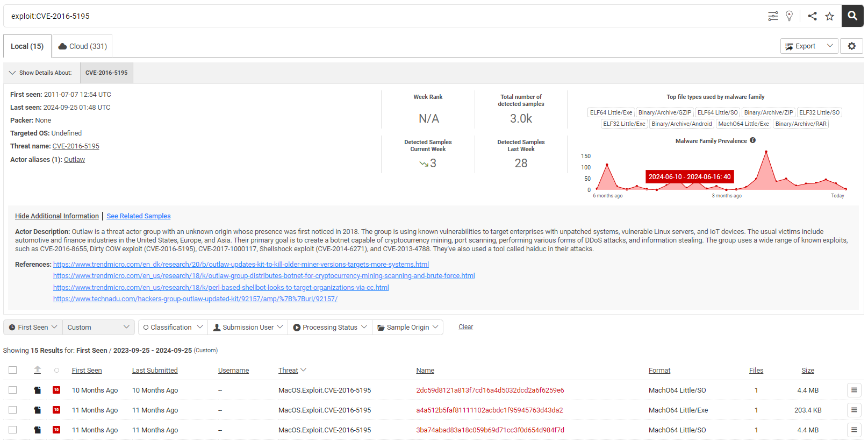Viewport: 868px width, 441px height.
Task: Click file icon for sample 3ba74abad83a
Action: [37, 430]
